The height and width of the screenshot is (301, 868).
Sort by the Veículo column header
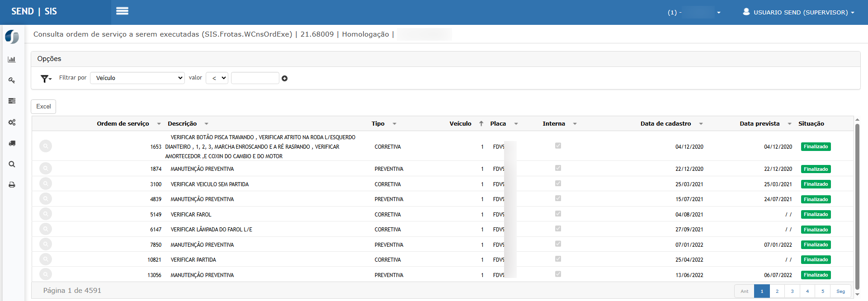click(x=460, y=124)
